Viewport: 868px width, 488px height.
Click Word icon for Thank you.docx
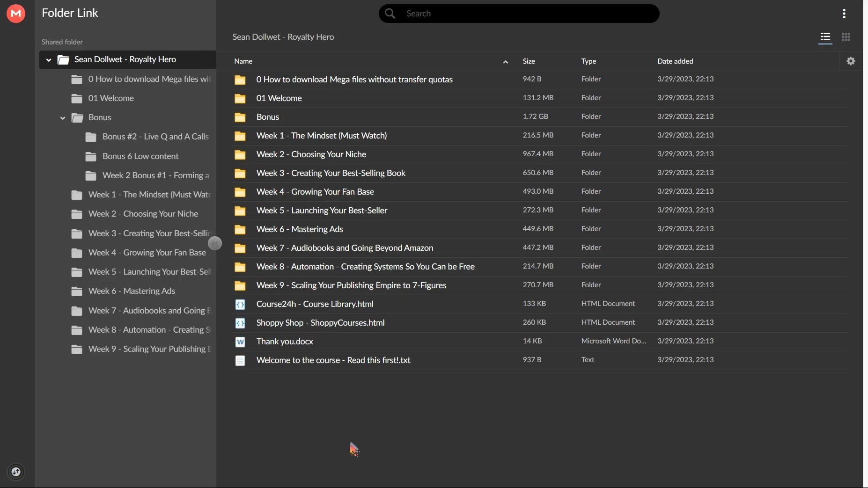[x=240, y=342]
